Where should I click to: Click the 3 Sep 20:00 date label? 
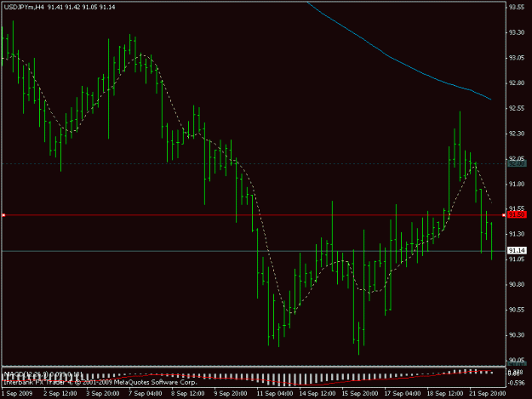[x=103, y=394]
